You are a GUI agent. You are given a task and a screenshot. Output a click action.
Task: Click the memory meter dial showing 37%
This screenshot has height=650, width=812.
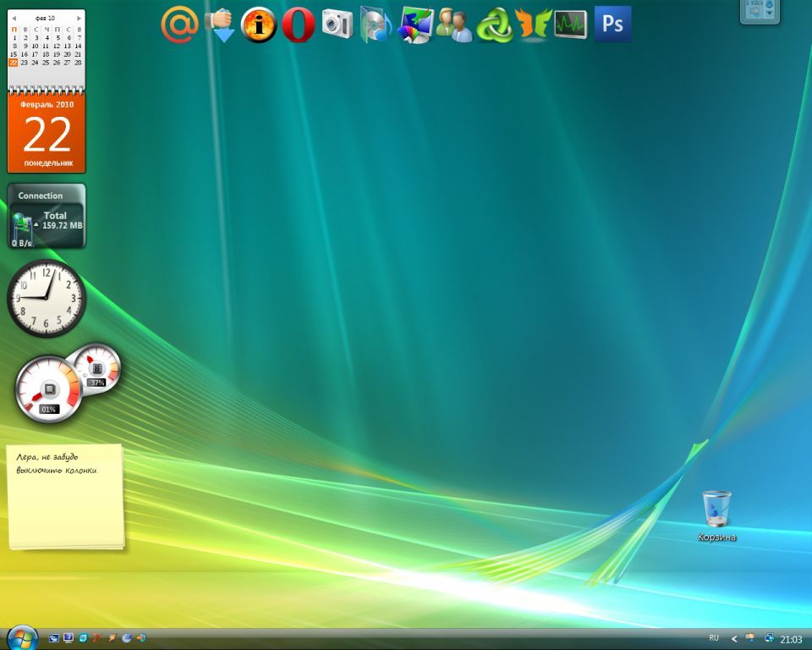[96, 369]
